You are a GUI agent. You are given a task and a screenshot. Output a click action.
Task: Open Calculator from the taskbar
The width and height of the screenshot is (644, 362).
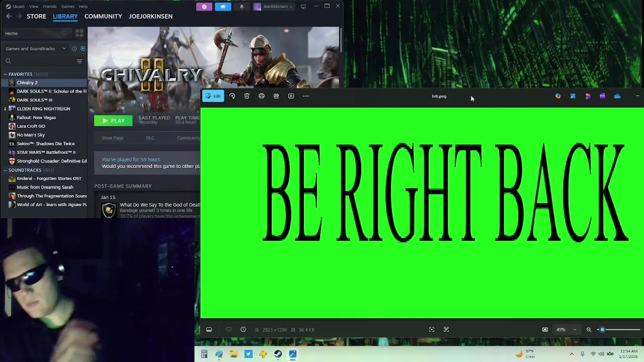point(204,354)
